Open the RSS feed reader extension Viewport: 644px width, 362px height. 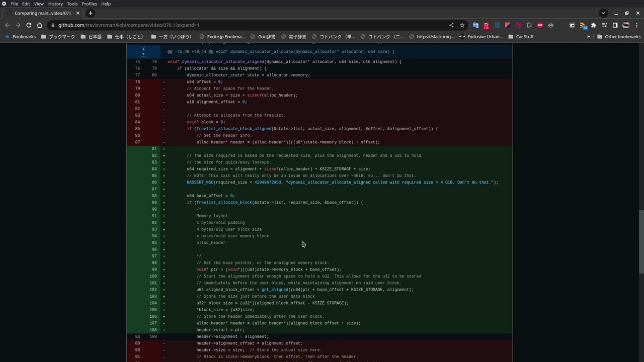(583, 25)
